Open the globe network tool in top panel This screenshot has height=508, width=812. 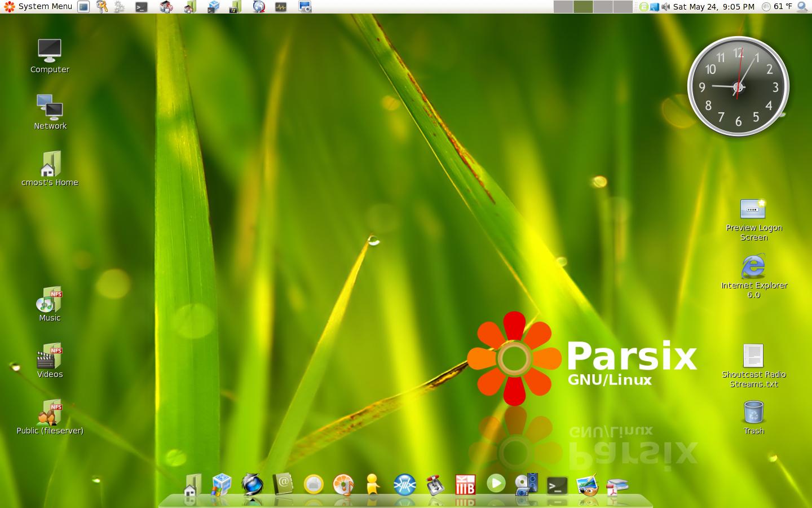(x=259, y=7)
